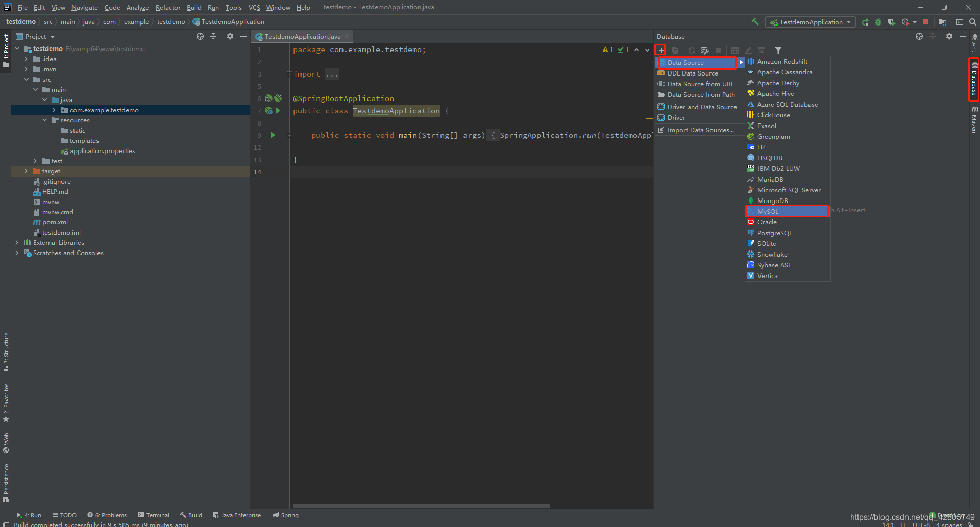Open the VCS menu
Screen dimensions: 980x527
click(x=254, y=7)
